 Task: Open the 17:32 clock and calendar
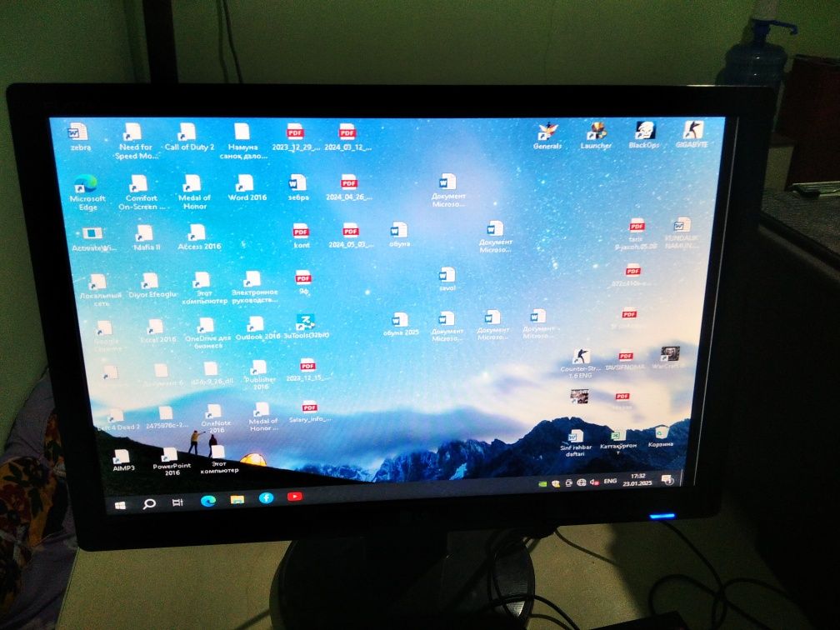tap(637, 479)
